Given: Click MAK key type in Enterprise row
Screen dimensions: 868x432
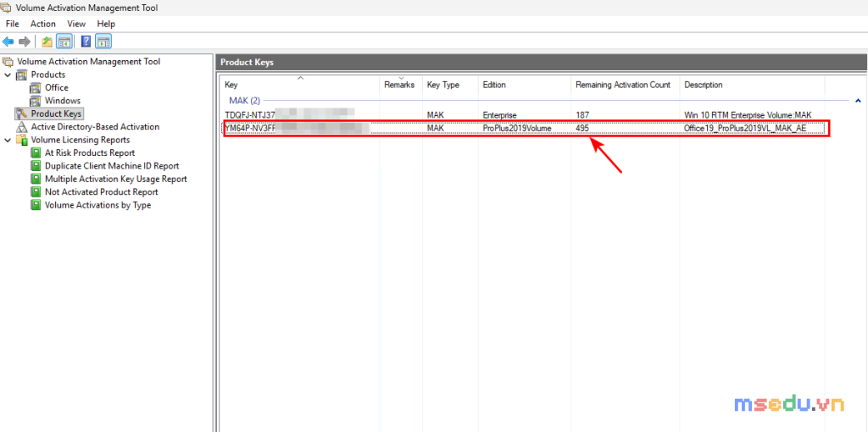Looking at the screenshot, I should point(435,115).
